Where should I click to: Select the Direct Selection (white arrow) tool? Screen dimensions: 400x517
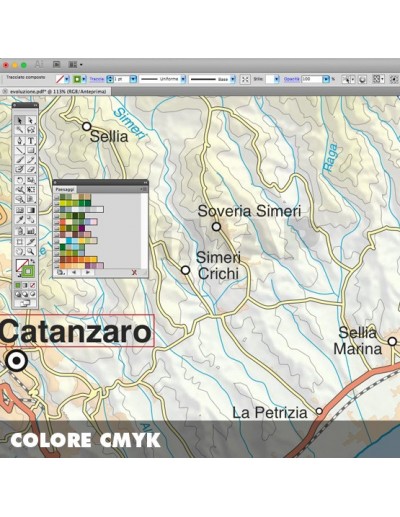(x=30, y=120)
